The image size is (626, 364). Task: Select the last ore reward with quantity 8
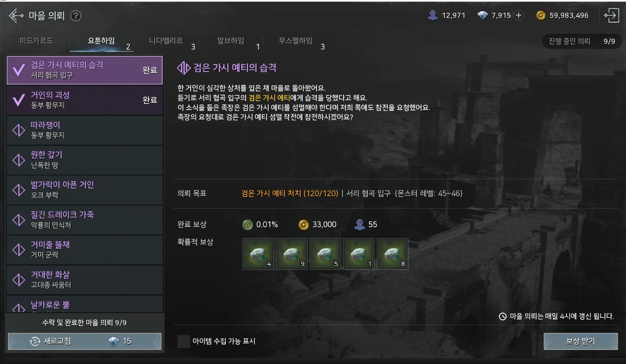(x=393, y=254)
